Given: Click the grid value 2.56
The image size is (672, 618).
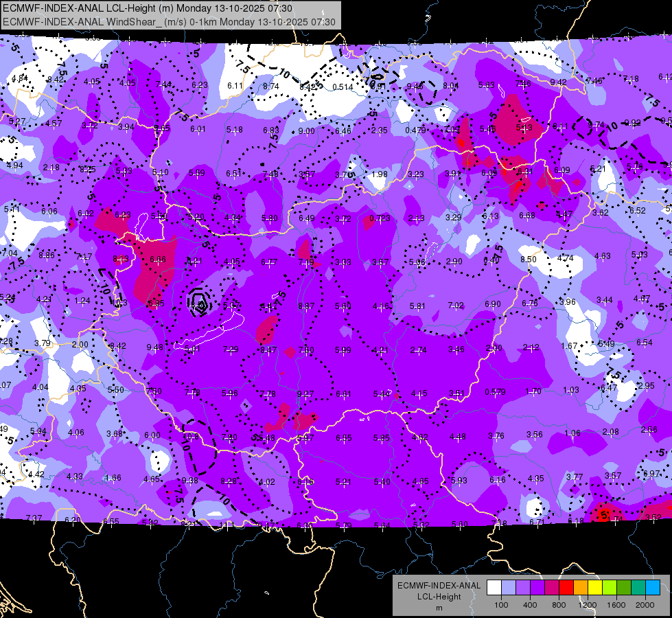Looking at the screenshot, I should (649, 429).
